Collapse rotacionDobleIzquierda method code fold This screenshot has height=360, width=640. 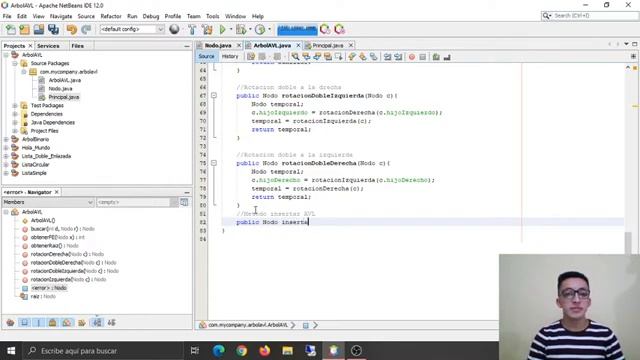(213, 96)
